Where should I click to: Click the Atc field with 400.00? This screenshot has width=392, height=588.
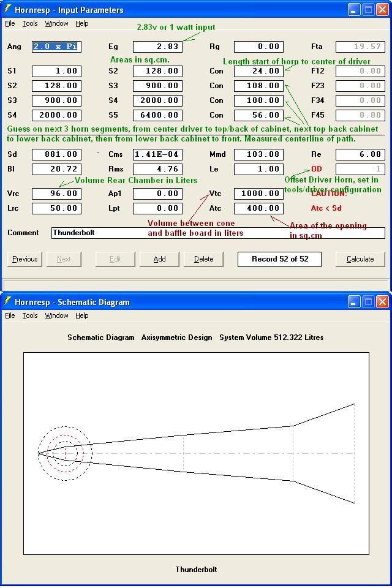(259, 208)
